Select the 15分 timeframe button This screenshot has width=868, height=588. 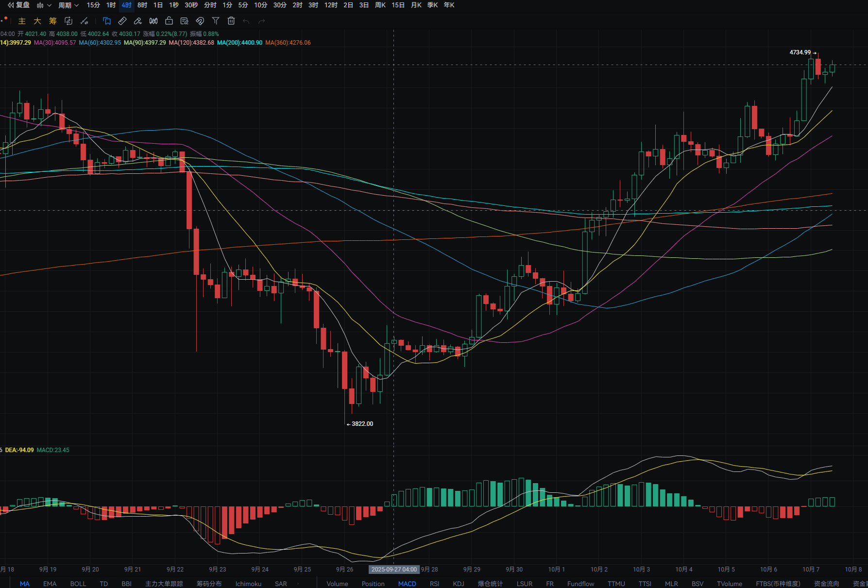pos(93,5)
